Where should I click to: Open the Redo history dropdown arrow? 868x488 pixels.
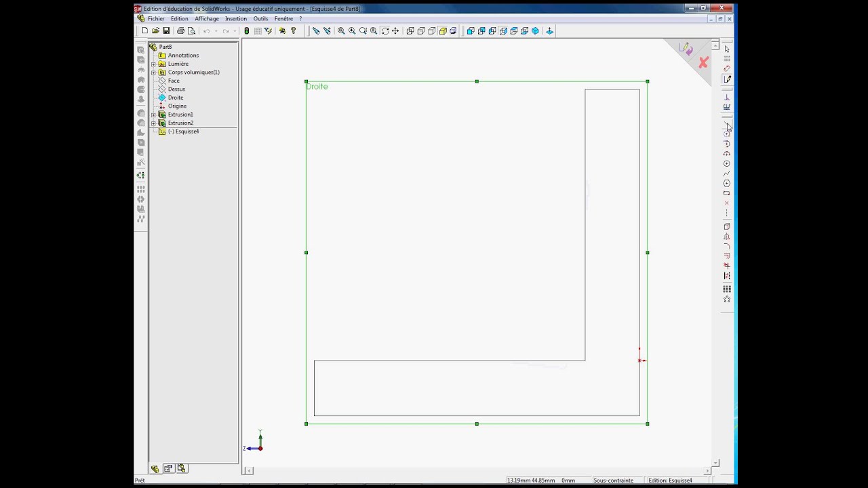click(x=235, y=30)
